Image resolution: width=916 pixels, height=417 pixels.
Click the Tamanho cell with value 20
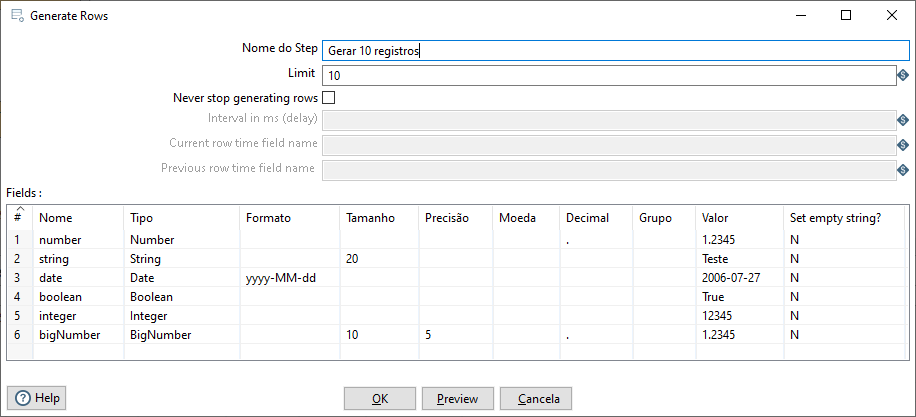(x=379, y=259)
